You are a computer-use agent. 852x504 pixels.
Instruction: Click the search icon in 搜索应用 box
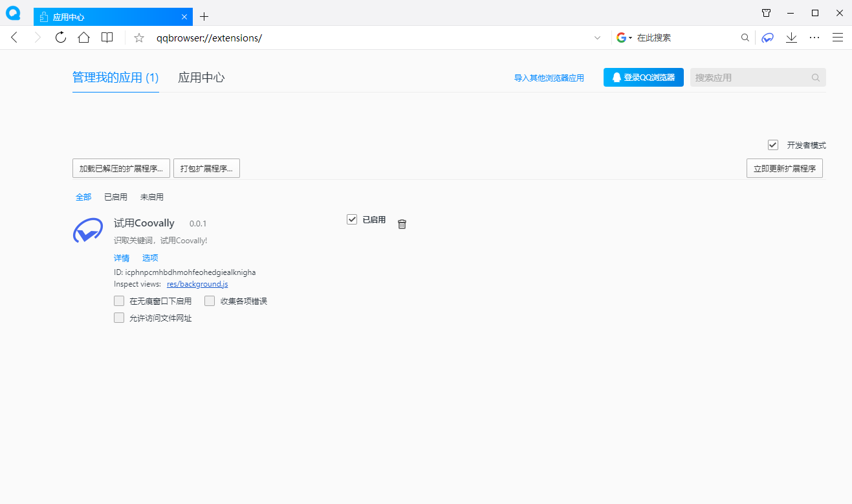tap(816, 78)
